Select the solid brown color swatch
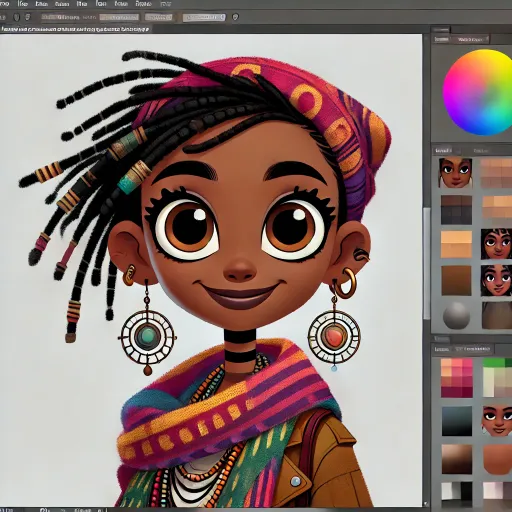Image resolution: width=512 pixels, height=512 pixels. point(456,280)
